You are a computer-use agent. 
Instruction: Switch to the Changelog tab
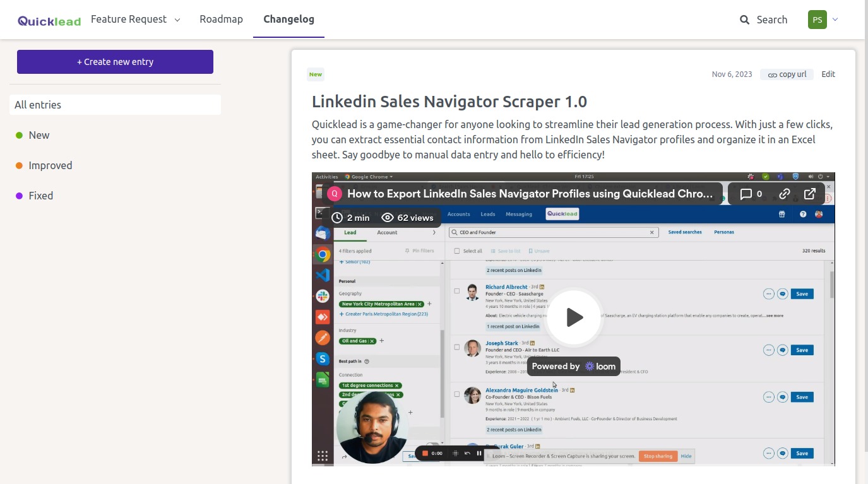click(x=288, y=20)
